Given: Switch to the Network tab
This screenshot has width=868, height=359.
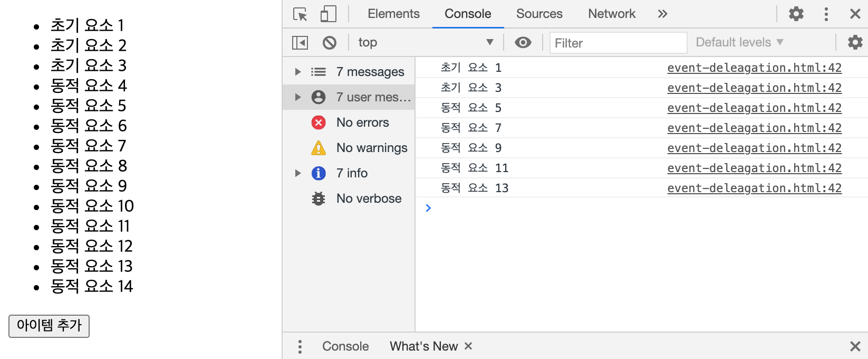Looking at the screenshot, I should [x=612, y=14].
